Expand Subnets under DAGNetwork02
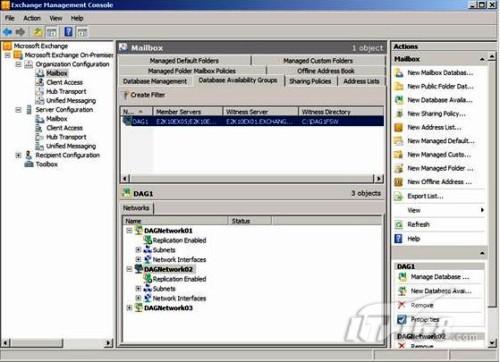 [x=138, y=288]
